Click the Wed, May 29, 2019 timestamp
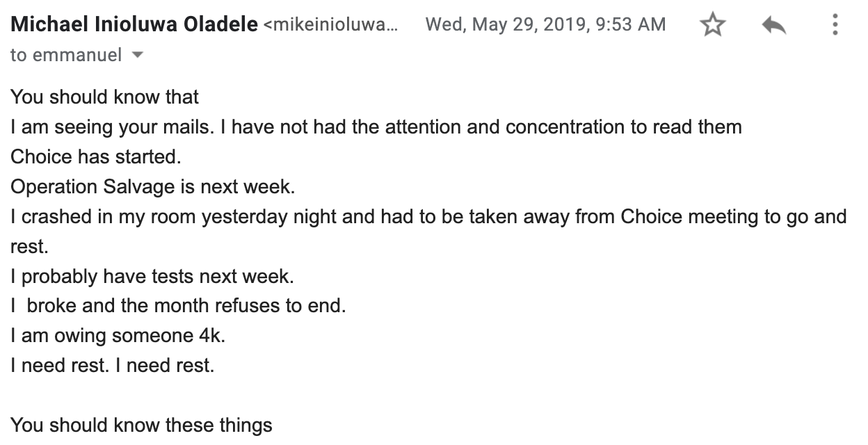 545,25
